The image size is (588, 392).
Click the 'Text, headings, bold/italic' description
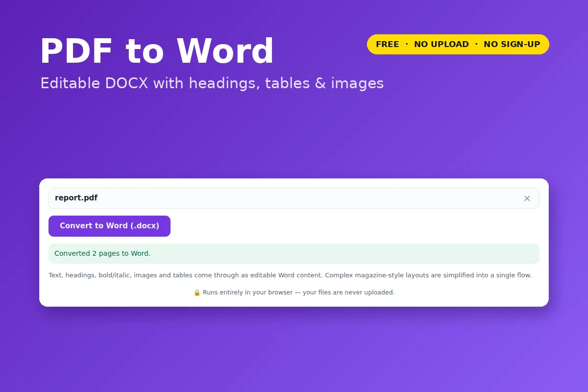click(x=290, y=275)
